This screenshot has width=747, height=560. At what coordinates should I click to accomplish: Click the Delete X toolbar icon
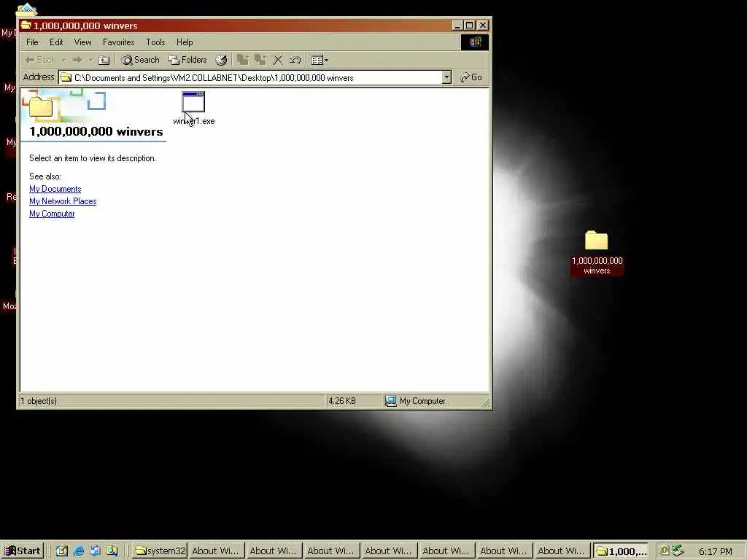coord(278,60)
